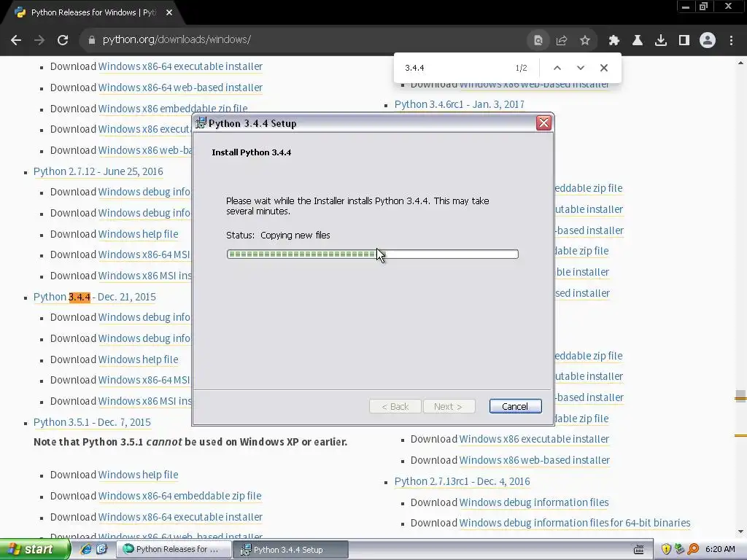Download Windows help file under Python 3.4.4
This screenshot has height=560, width=747.
(138, 359)
